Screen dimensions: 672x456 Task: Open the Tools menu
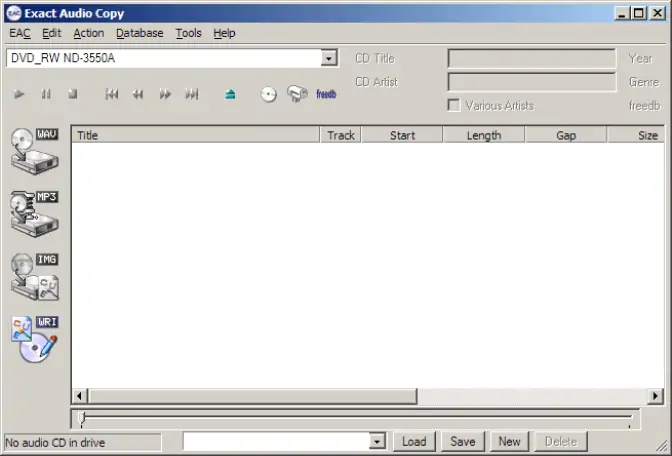(189, 33)
